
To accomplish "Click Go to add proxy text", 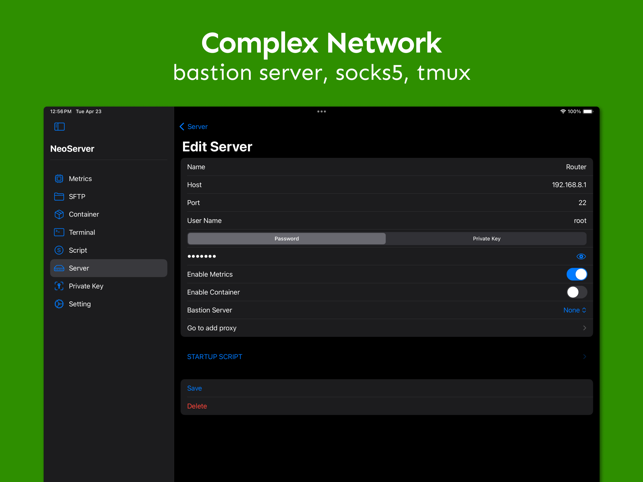I will [212, 328].
